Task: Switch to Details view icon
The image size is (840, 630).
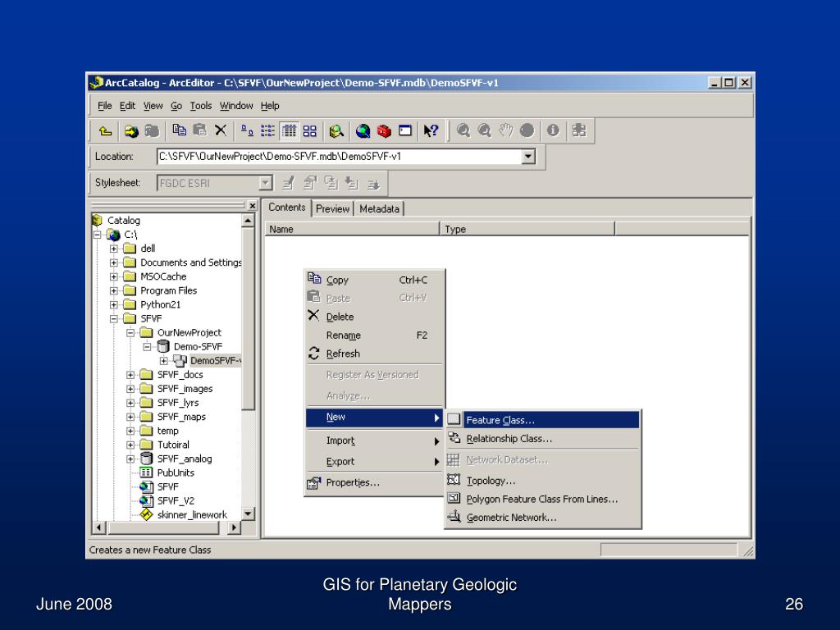Action: point(290,130)
